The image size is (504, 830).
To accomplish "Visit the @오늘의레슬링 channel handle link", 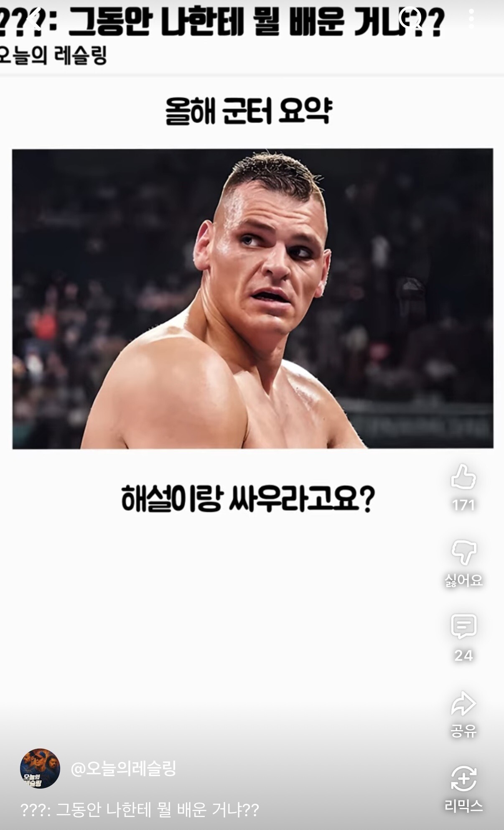I will [x=123, y=768].
